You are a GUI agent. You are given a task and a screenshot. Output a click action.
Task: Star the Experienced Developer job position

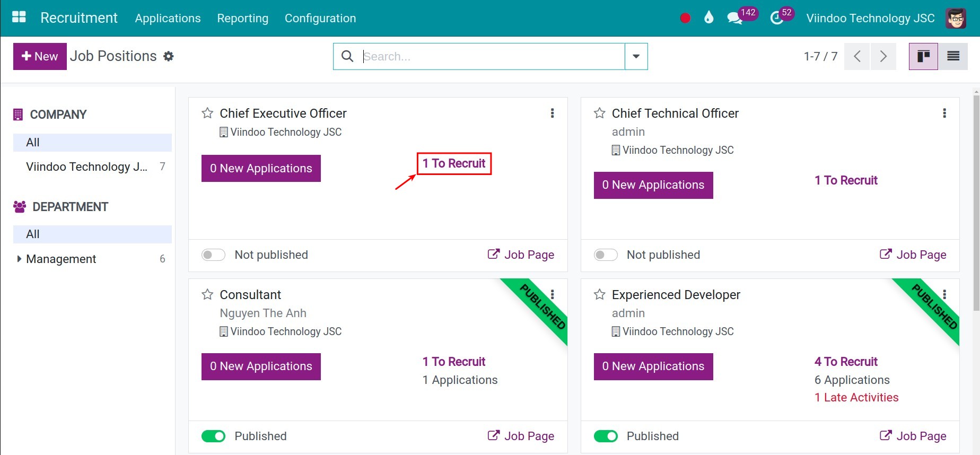tap(600, 294)
